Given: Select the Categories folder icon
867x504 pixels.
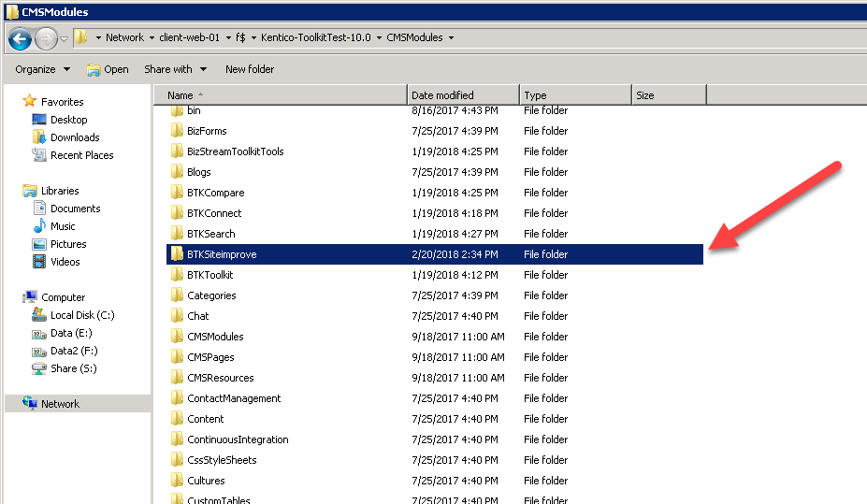Looking at the screenshot, I should (177, 295).
